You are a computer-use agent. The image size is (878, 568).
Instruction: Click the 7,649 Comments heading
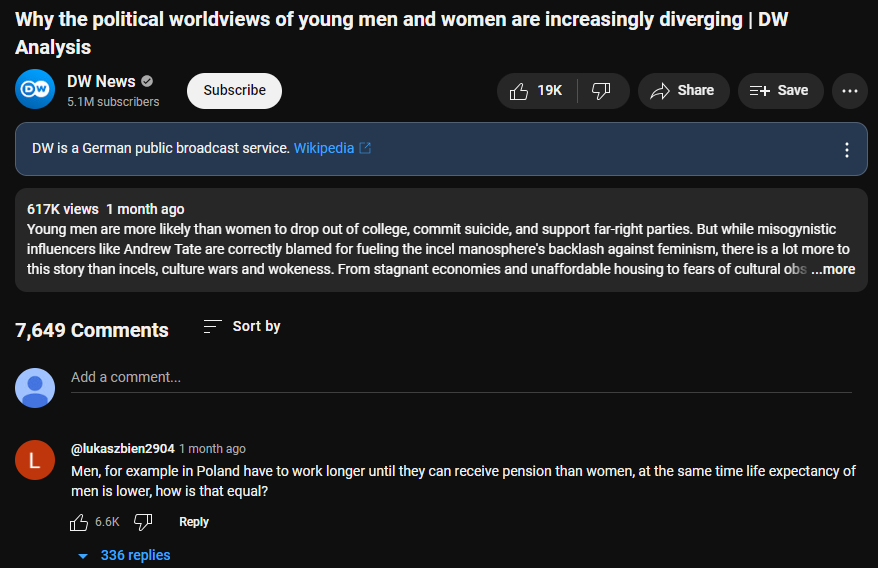click(92, 330)
